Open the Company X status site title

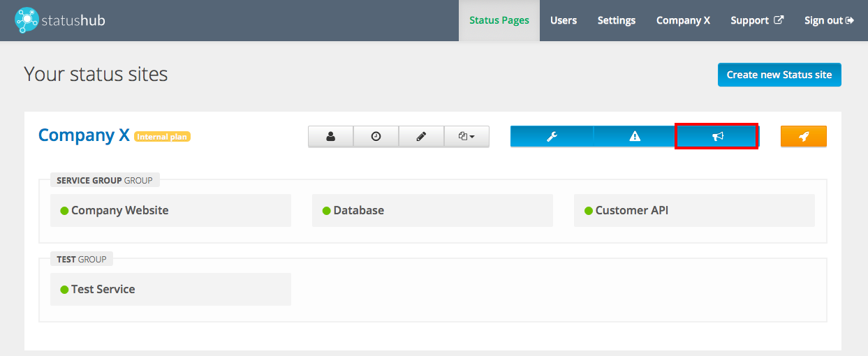coord(84,135)
